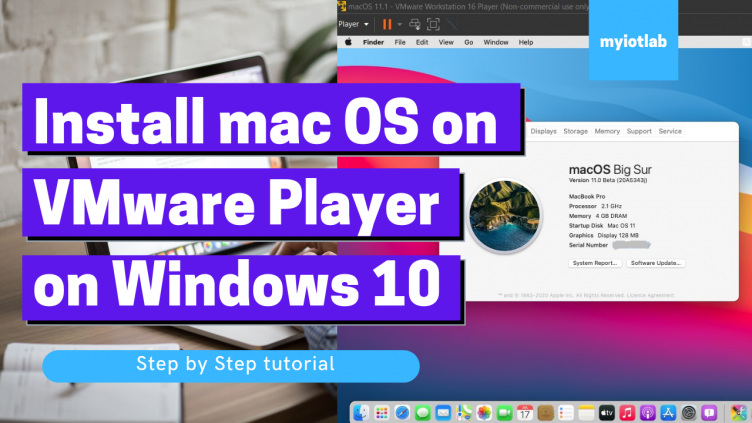Switch to the Service tab
The width and height of the screenshot is (752, 423).
point(670,131)
